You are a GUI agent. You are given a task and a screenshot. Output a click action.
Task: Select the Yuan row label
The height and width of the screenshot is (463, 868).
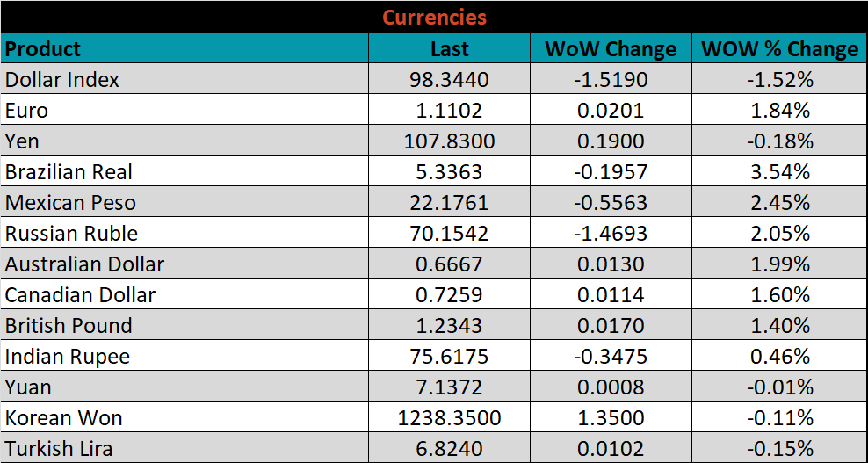tap(28, 387)
